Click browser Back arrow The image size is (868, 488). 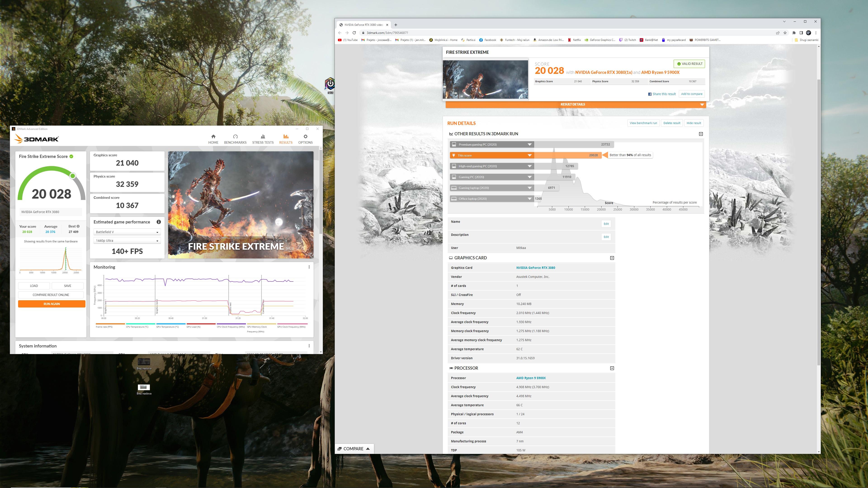click(x=340, y=33)
